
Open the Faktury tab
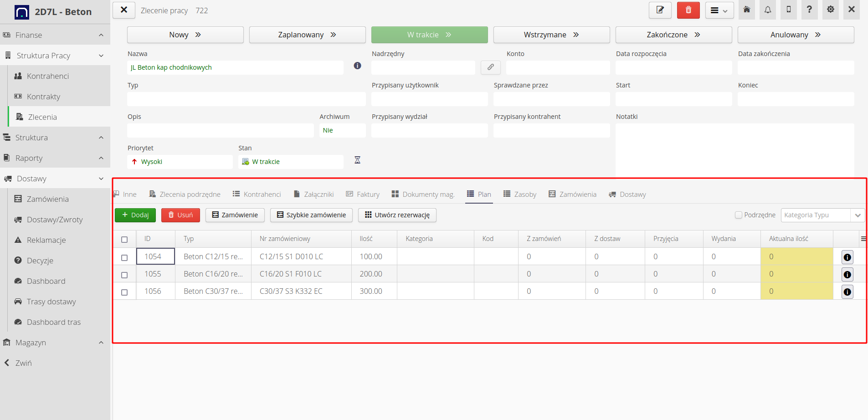[363, 195]
